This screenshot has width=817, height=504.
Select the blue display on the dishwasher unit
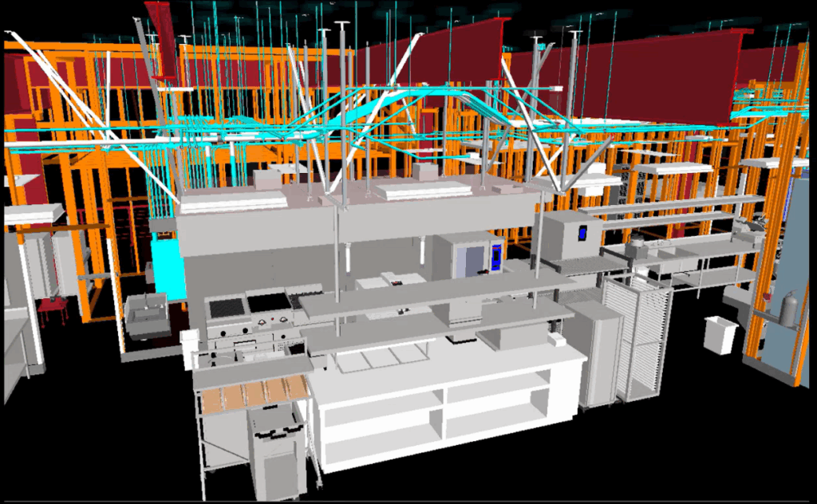point(582,233)
